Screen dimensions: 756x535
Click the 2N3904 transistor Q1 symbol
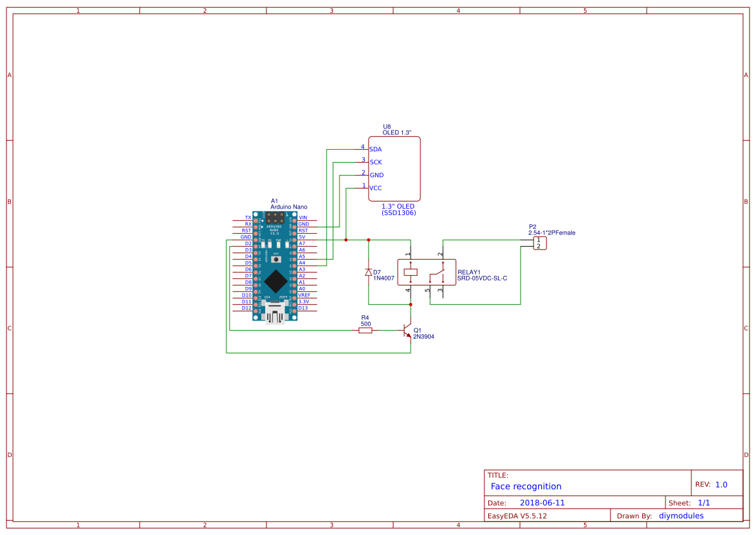pyautogui.click(x=407, y=330)
